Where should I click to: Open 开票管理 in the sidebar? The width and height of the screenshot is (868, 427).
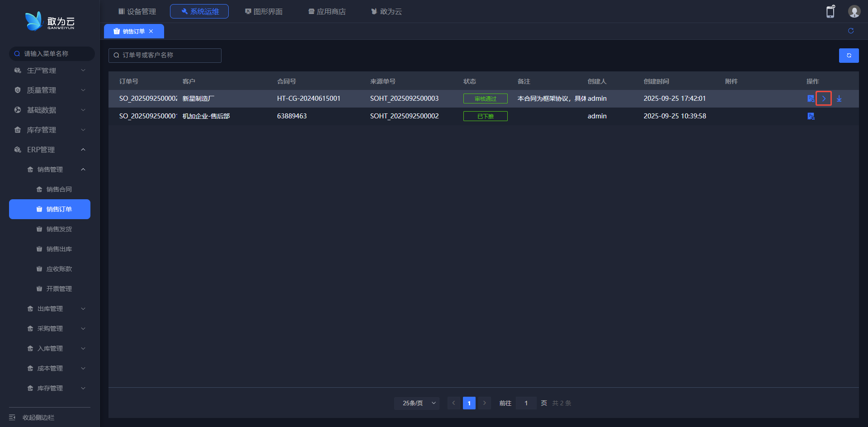coord(50,289)
